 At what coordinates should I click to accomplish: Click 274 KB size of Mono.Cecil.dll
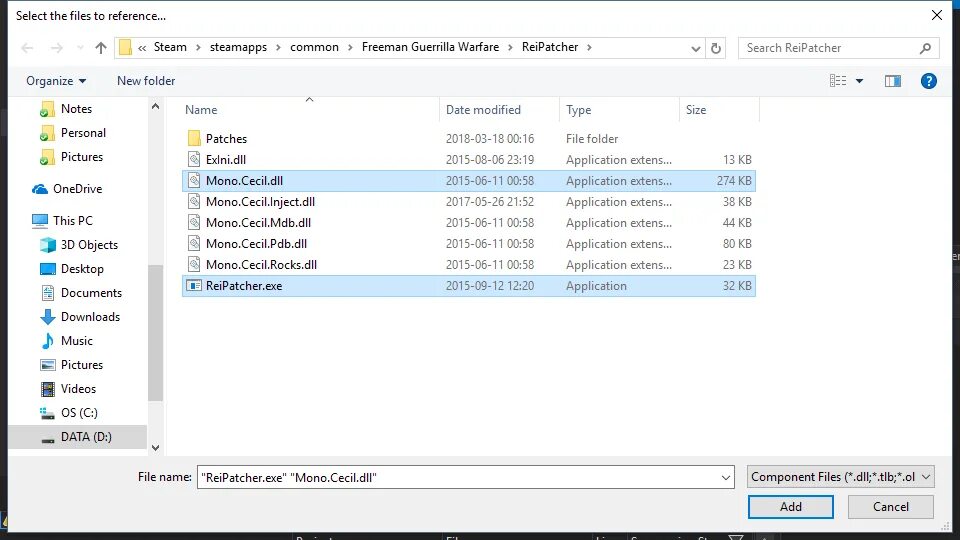click(733, 181)
